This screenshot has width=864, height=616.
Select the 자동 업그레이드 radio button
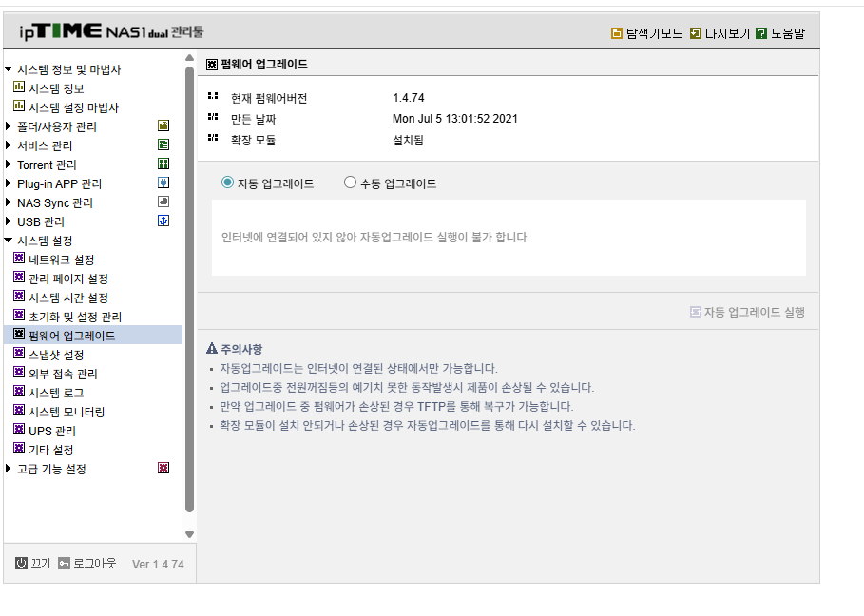click(227, 183)
